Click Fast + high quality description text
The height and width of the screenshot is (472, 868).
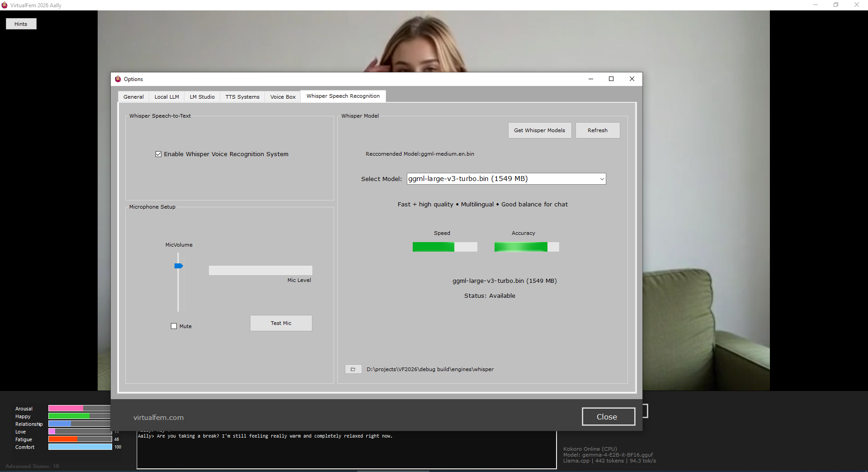click(x=483, y=205)
